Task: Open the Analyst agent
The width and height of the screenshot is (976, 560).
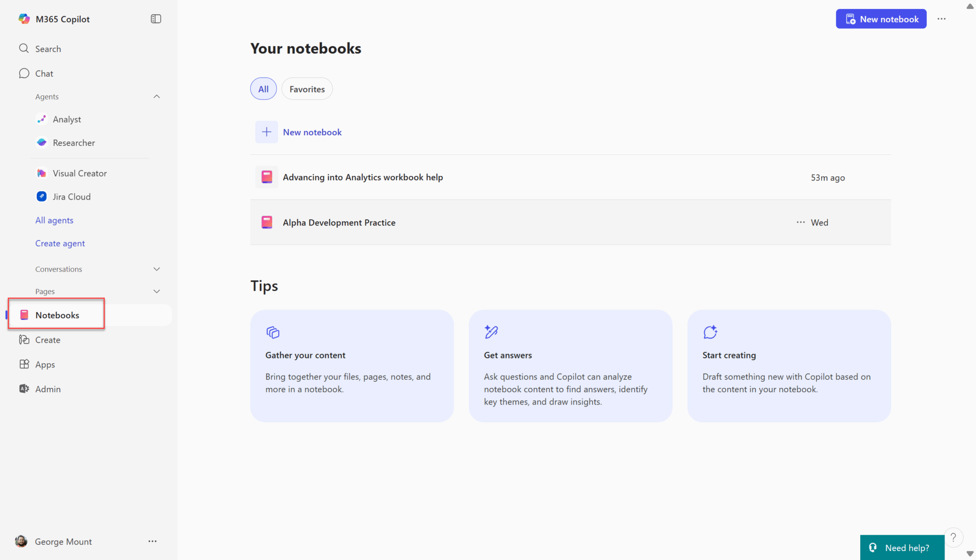Action: pyautogui.click(x=67, y=119)
